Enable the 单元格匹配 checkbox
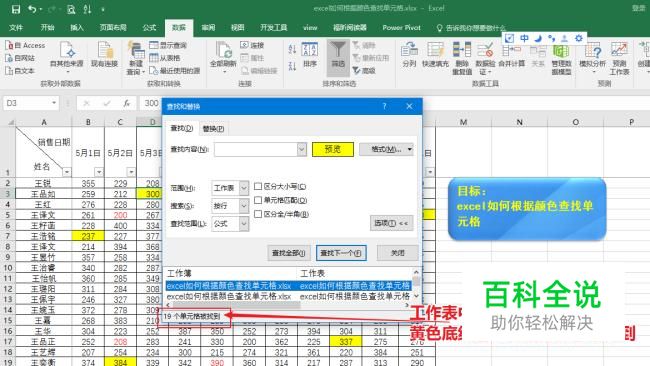Image resolution: width=650 pixels, height=366 pixels. tap(258, 200)
